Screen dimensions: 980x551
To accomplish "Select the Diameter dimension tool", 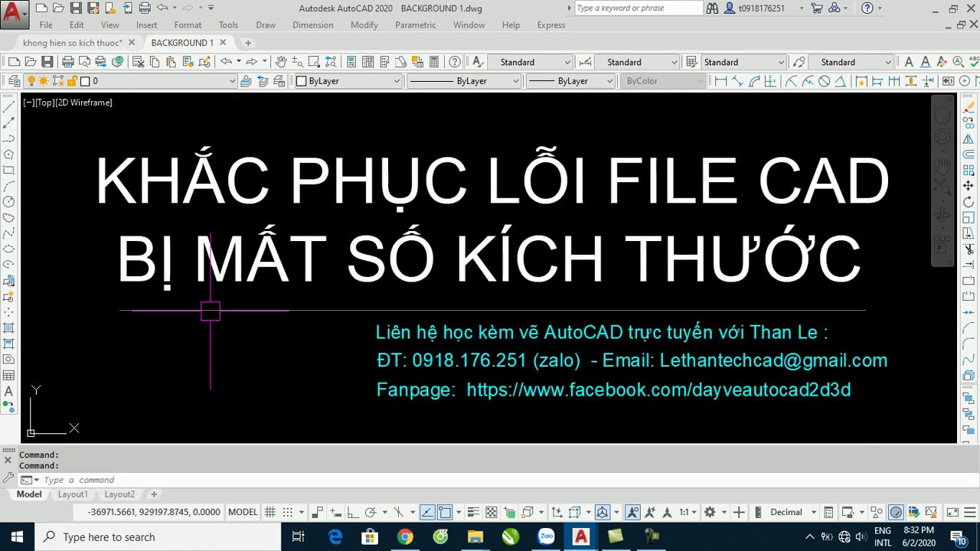I will point(825,81).
